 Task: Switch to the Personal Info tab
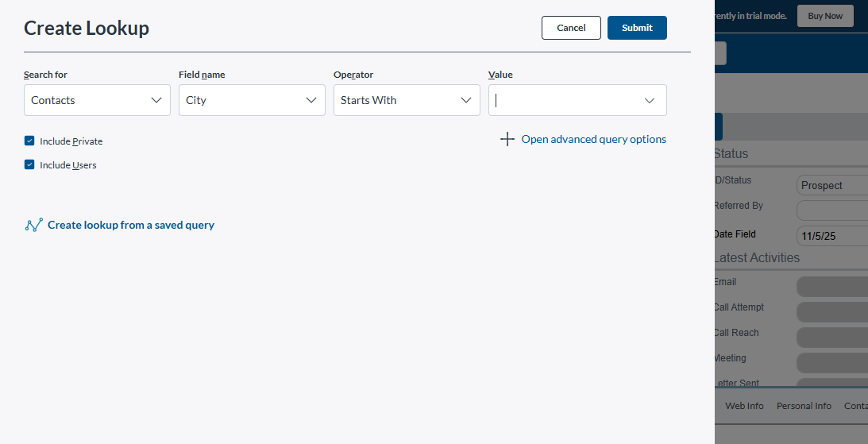coord(804,406)
